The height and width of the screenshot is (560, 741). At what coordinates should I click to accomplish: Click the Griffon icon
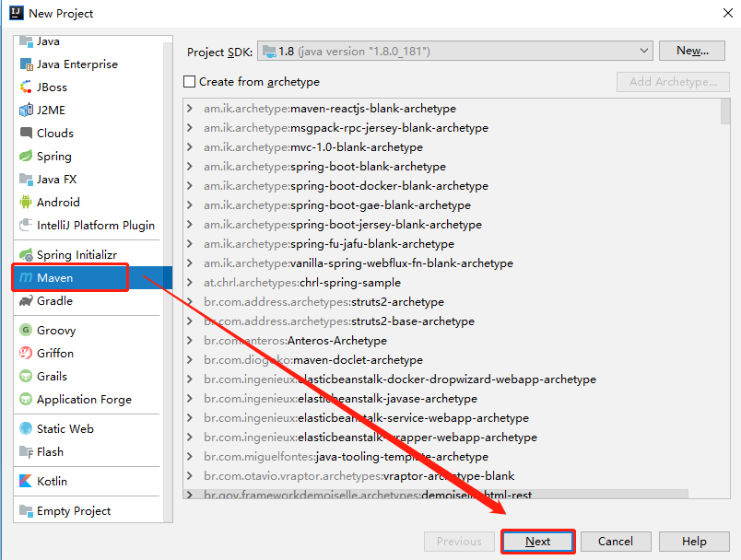pos(26,353)
